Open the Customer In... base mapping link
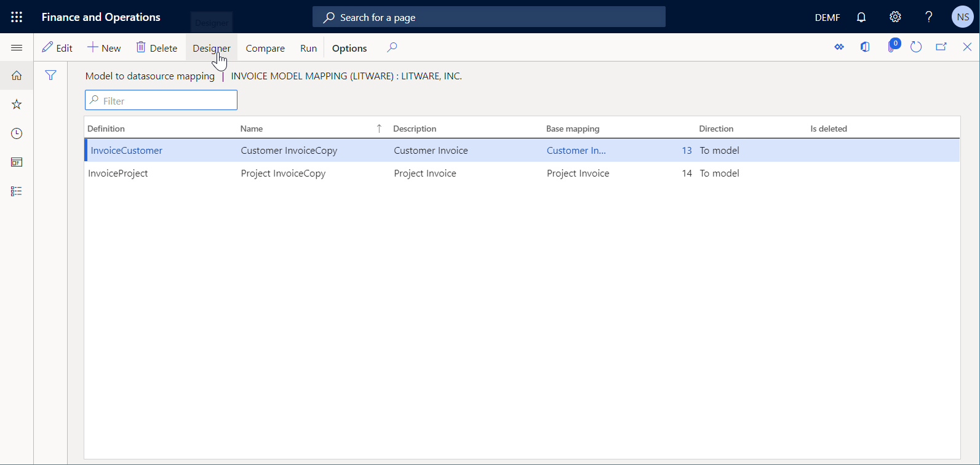980x465 pixels. pos(576,151)
